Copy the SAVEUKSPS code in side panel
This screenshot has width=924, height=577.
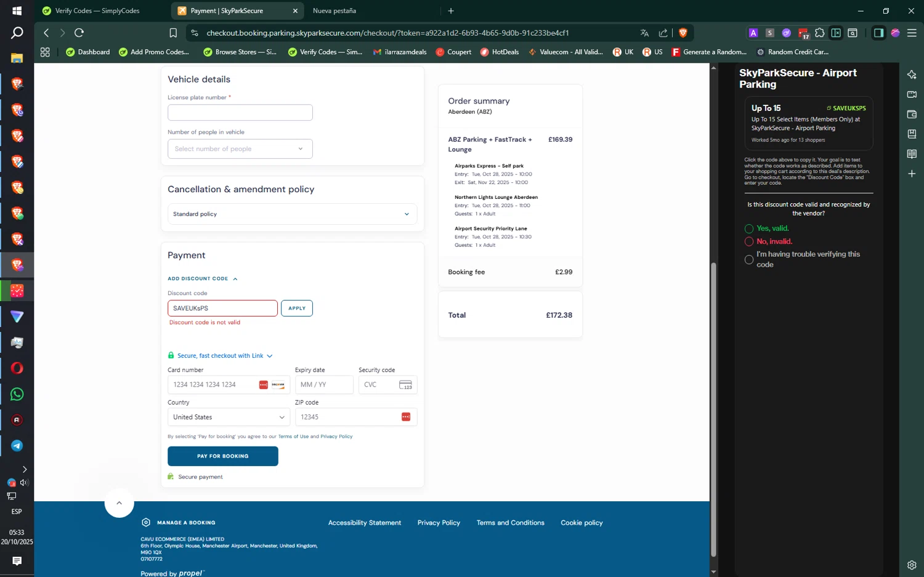[846, 108]
